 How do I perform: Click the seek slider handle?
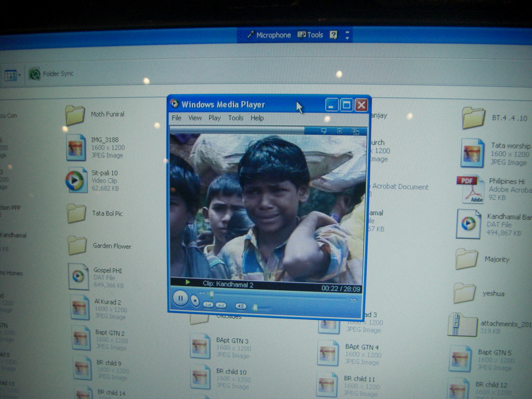[212, 294]
